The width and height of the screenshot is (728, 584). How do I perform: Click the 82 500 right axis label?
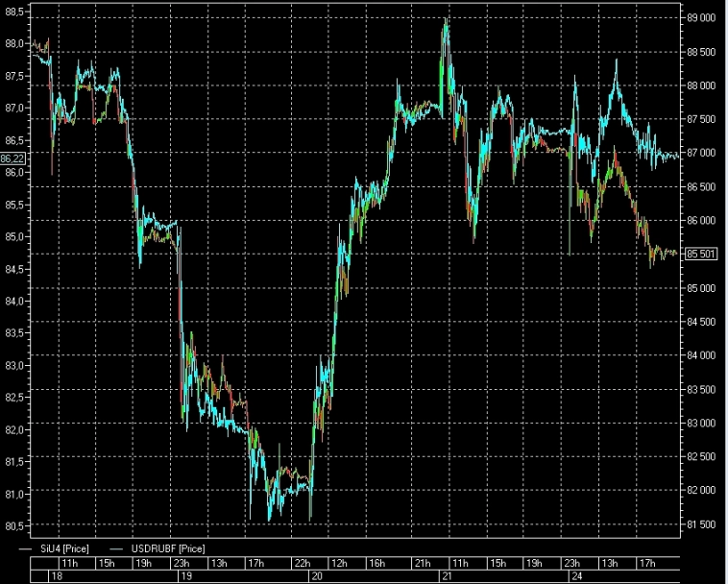(x=701, y=457)
